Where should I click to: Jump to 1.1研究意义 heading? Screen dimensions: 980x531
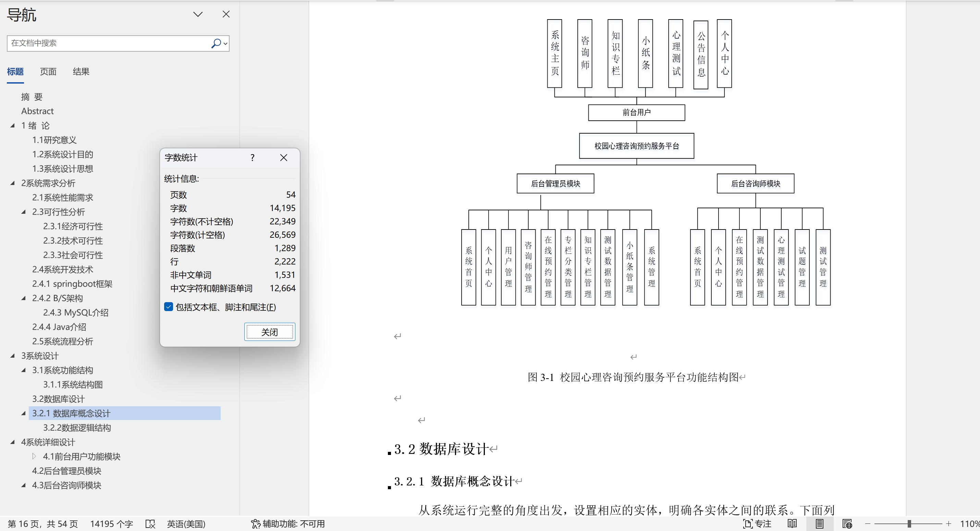tap(54, 140)
